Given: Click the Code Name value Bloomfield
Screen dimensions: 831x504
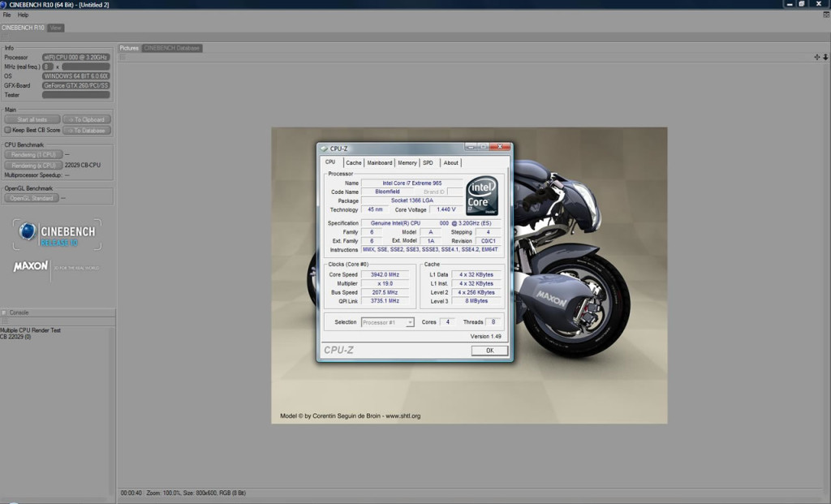Looking at the screenshot, I should click(x=387, y=192).
